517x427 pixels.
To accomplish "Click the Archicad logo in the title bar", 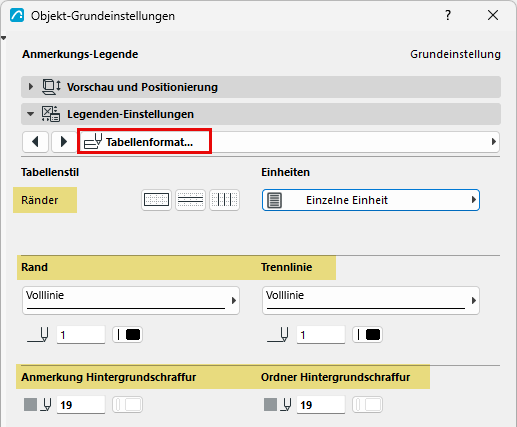I will point(17,15).
